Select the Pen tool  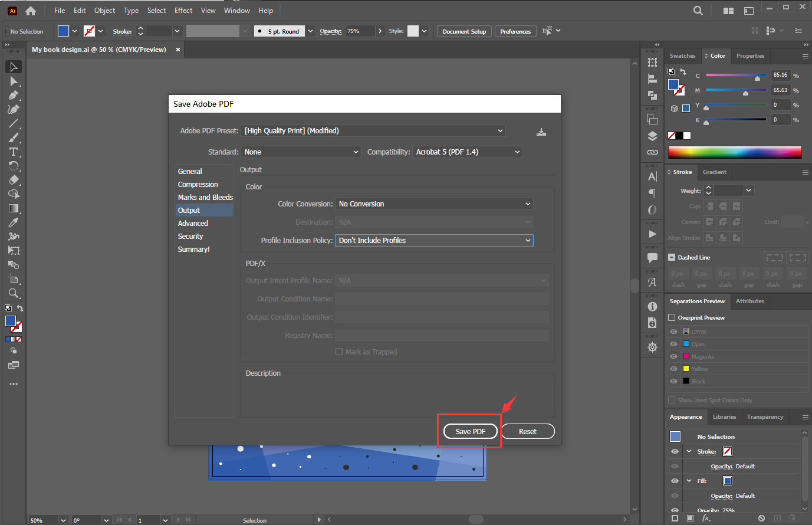click(x=14, y=95)
